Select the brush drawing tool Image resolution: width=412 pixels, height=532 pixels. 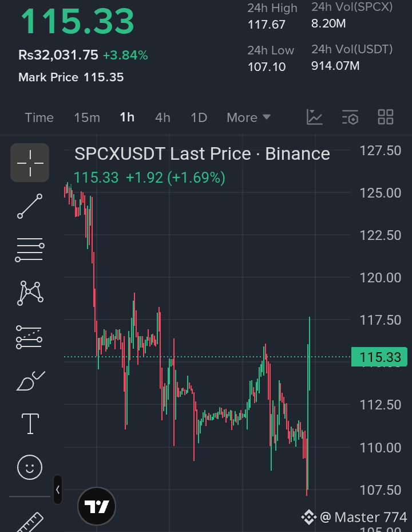click(30, 381)
